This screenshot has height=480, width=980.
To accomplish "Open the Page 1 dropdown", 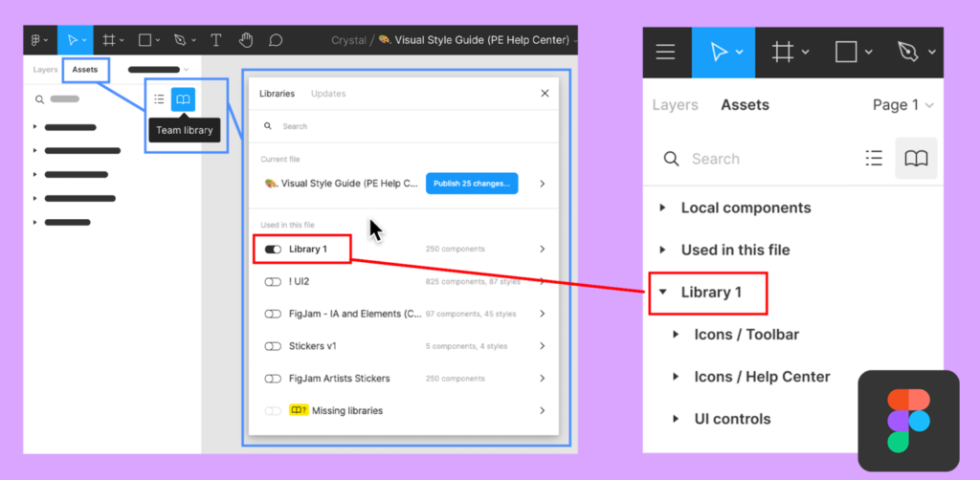I will pyautogui.click(x=902, y=105).
